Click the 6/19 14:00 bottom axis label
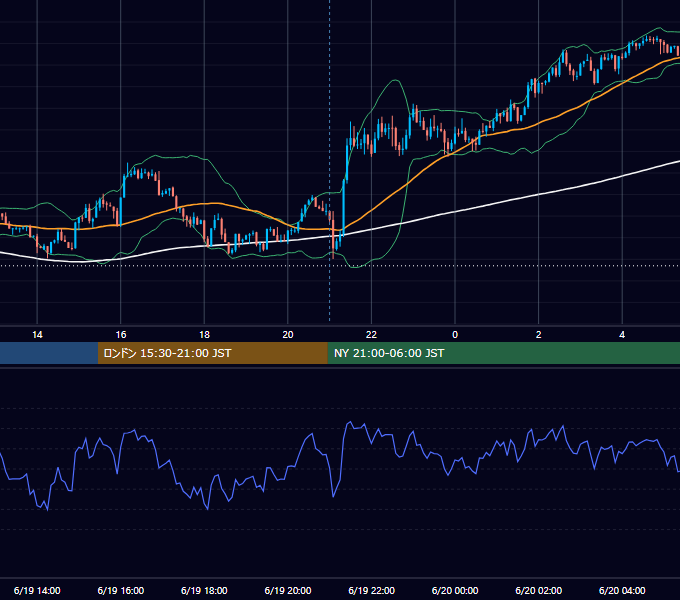Viewport: 680px width, 600px height. 37,590
